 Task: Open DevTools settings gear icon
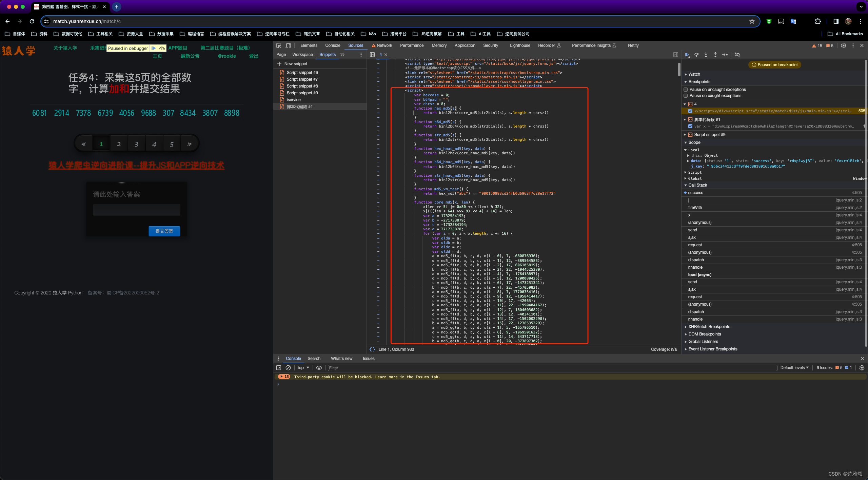[844, 45]
